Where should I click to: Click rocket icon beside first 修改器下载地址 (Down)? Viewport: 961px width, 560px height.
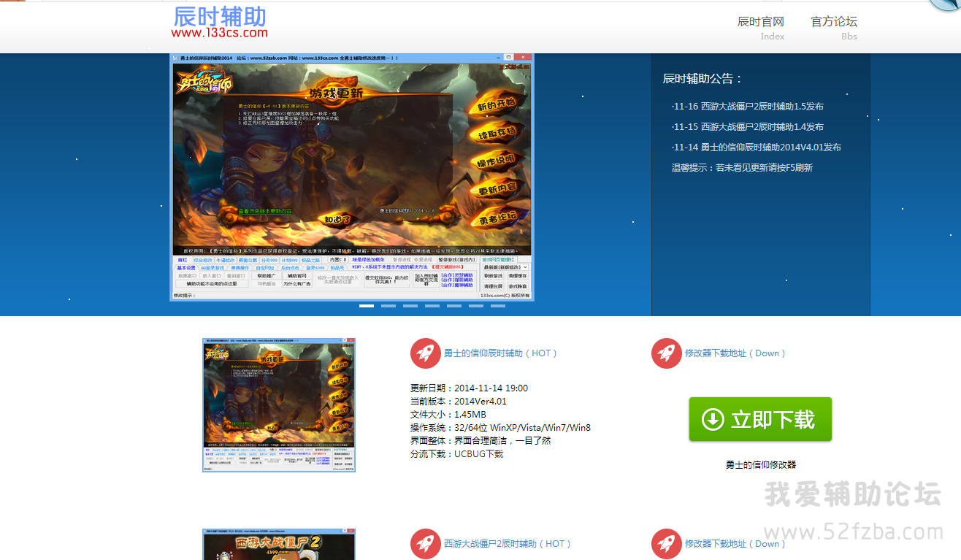point(666,353)
